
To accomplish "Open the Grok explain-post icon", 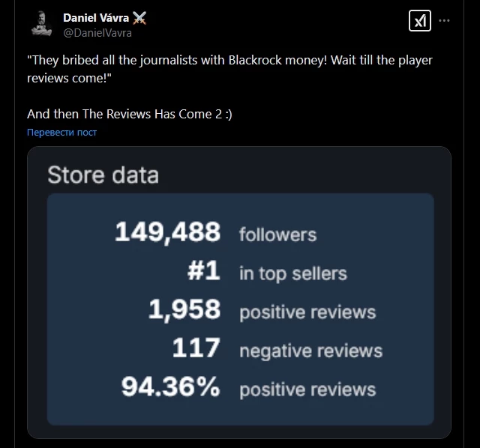I will [420, 21].
